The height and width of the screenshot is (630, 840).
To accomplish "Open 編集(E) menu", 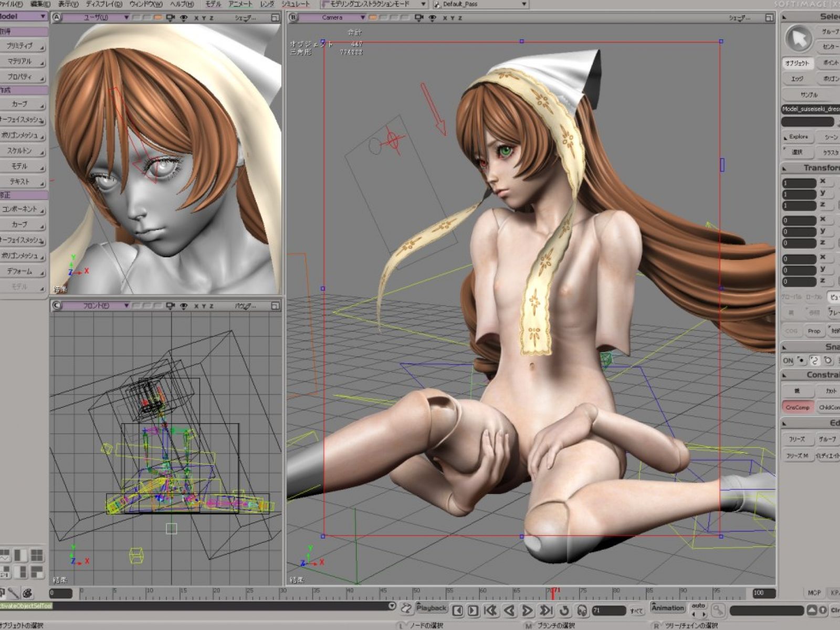I will coord(40,4).
